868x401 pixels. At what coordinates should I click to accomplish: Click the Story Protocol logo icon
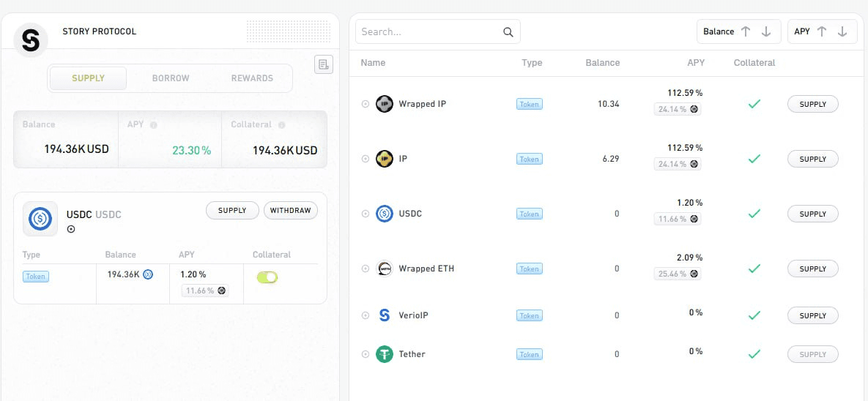point(31,40)
